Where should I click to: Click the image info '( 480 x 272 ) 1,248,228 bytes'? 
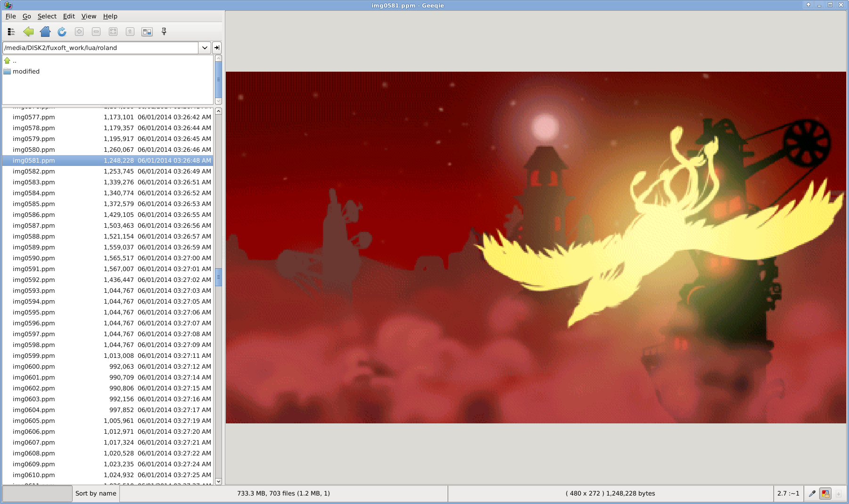coord(610,494)
